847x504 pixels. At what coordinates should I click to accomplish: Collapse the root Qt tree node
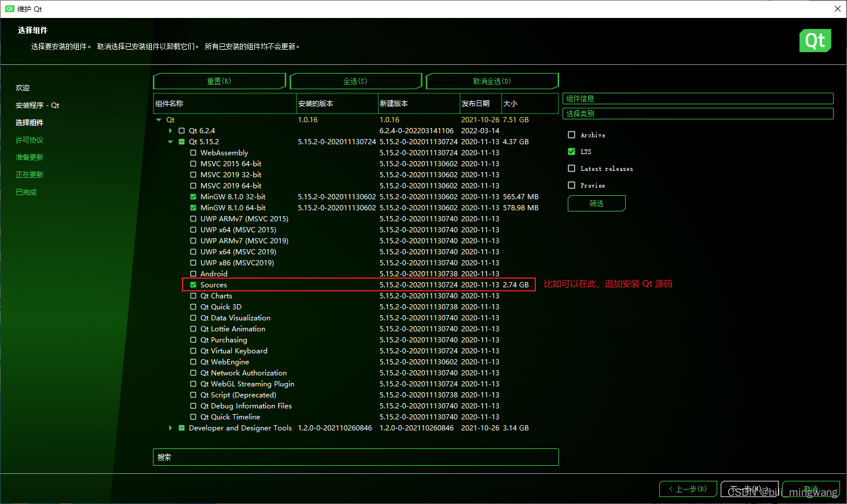pos(159,120)
